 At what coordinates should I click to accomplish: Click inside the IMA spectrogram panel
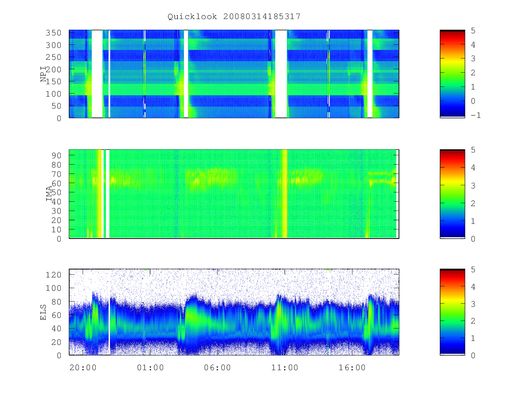click(x=234, y=194)
